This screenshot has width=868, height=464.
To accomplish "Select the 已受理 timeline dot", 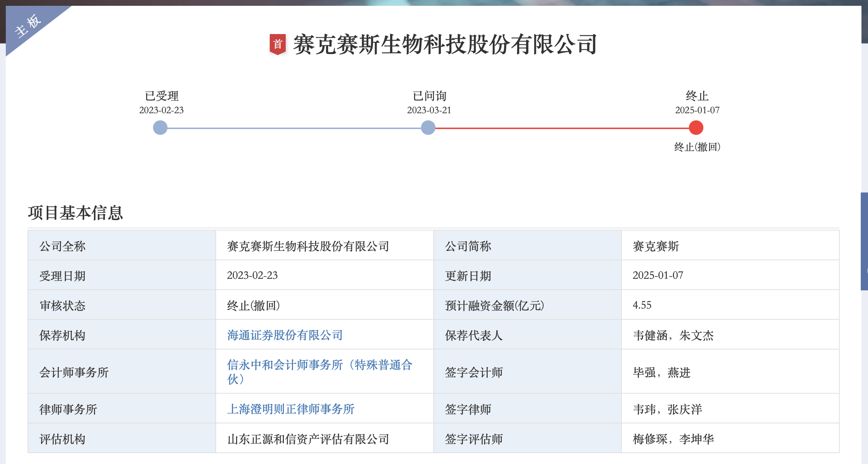I will 160,128.
